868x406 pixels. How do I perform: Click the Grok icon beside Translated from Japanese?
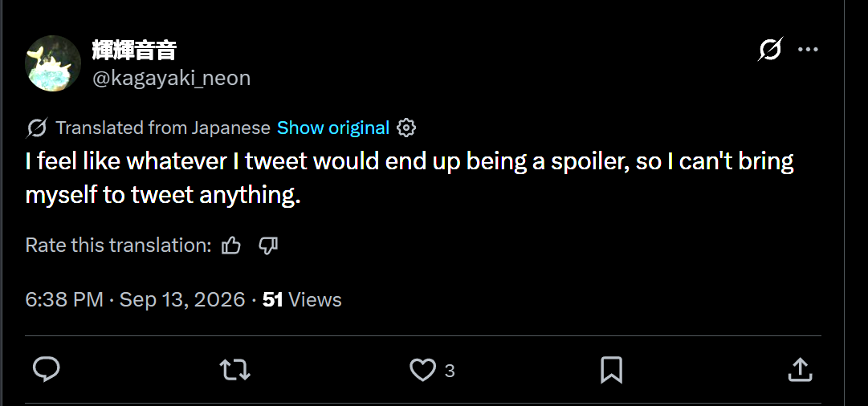37,128
